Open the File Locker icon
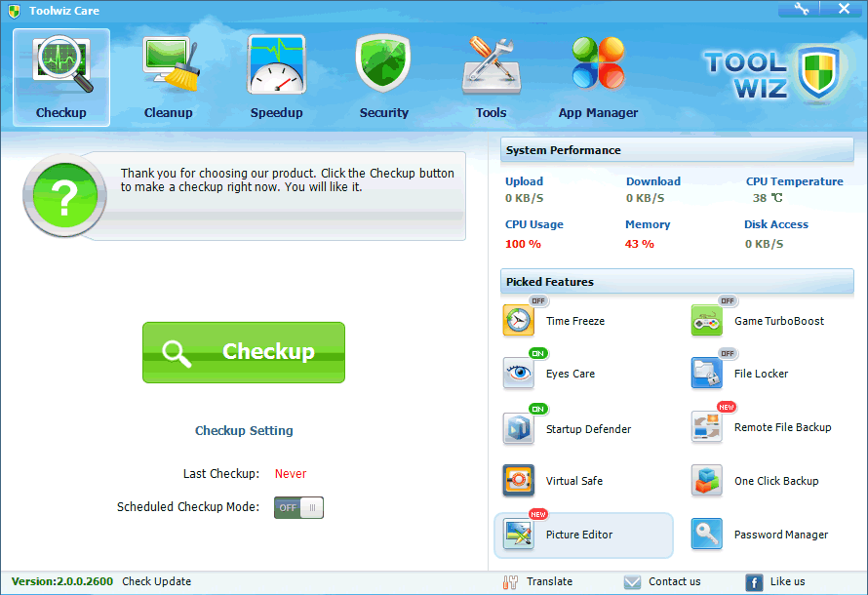The height and width of the screenshot is (595, 868). 707,374
